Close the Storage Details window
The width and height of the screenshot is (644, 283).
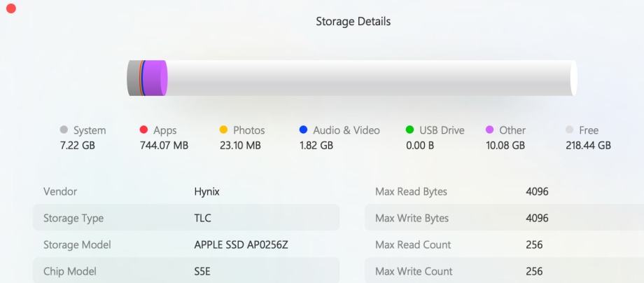(10, 8)
